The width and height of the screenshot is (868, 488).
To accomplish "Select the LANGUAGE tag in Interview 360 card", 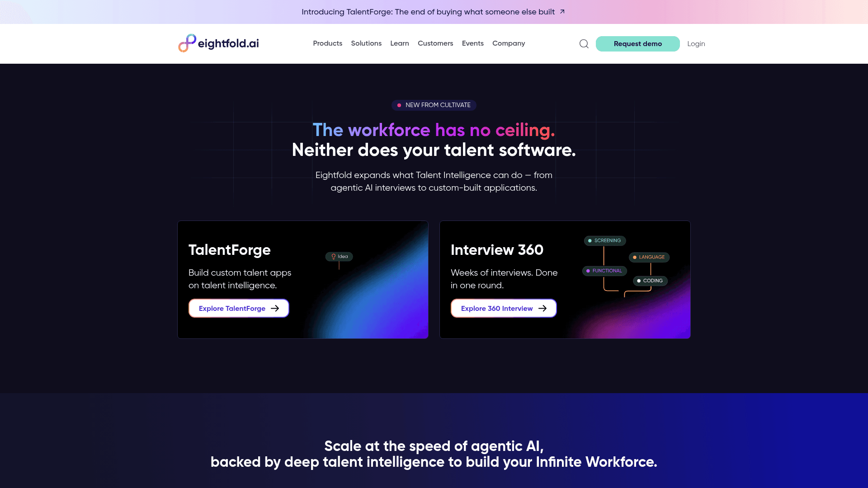I will pos(649,258).
